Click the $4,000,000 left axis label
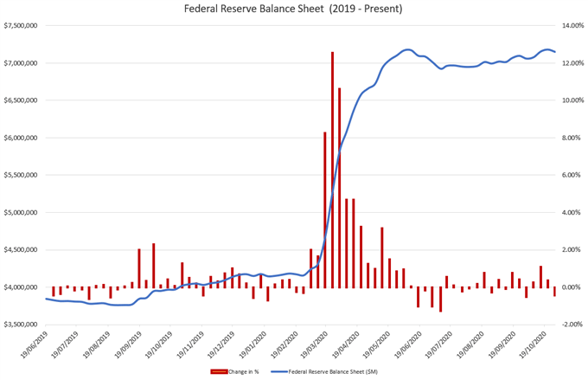 click(20, 287)
